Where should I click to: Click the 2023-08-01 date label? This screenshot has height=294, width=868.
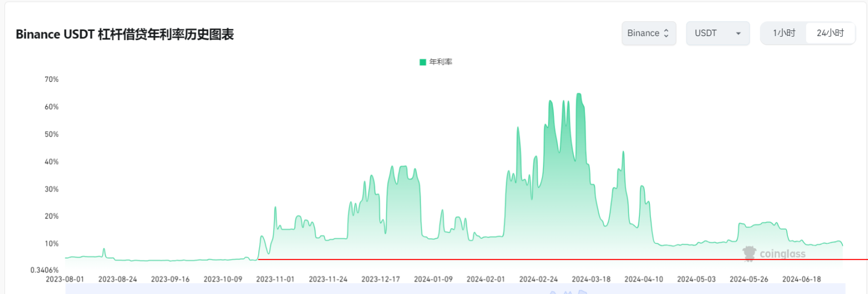tap(65, 279)
